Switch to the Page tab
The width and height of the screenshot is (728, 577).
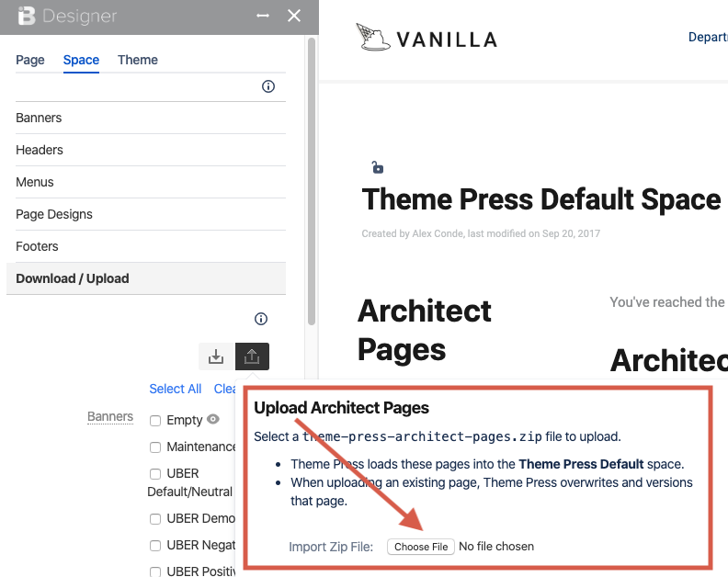click(30, 60)
